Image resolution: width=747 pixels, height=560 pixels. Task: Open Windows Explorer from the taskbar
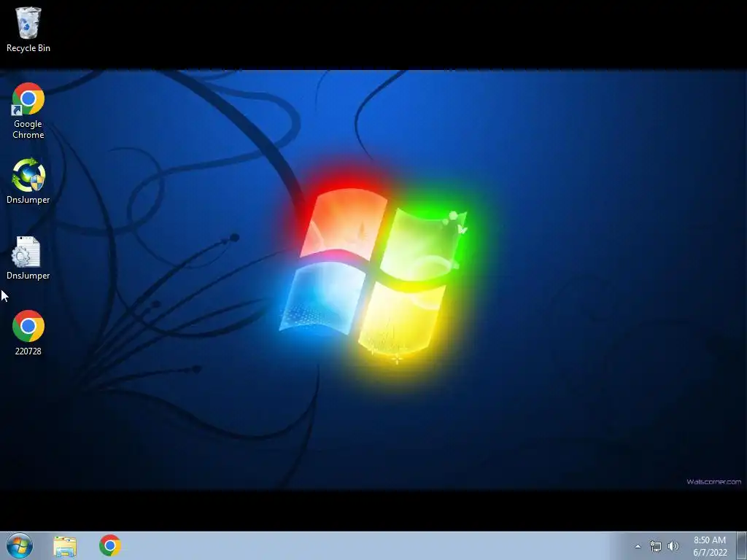click(65, 546)
